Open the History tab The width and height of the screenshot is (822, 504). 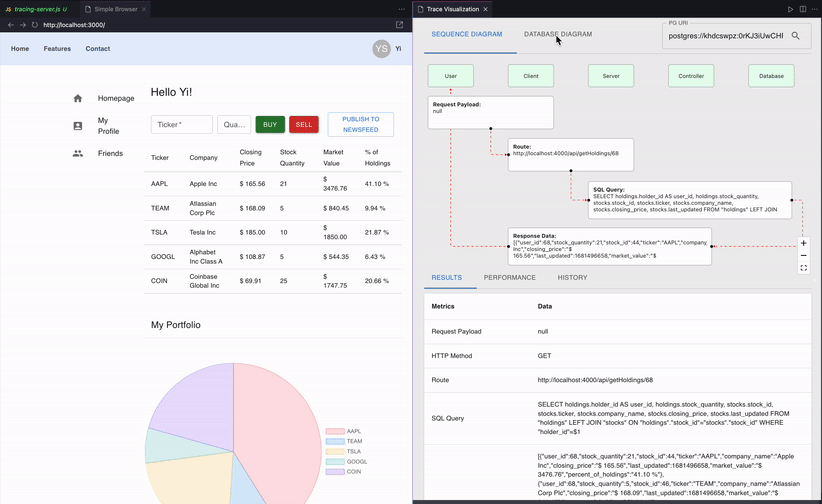[572, 277]
